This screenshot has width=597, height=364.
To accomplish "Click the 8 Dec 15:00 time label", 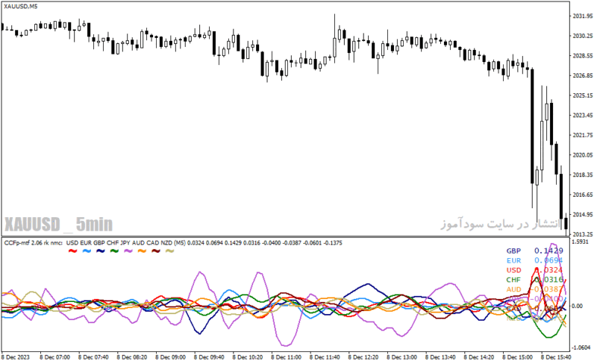I will [x=517, y=357].
